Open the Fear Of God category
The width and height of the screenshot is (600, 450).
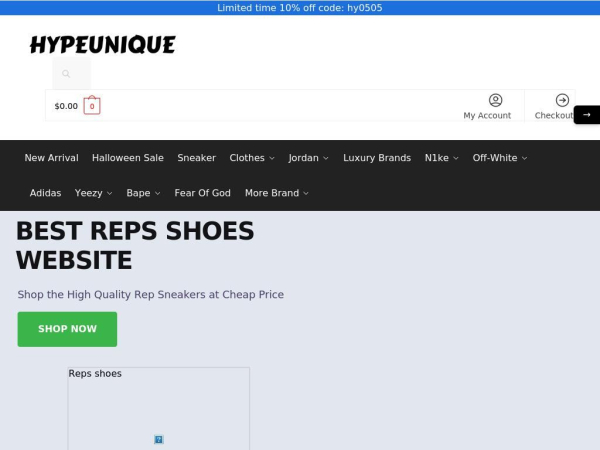tap(202, 193)
